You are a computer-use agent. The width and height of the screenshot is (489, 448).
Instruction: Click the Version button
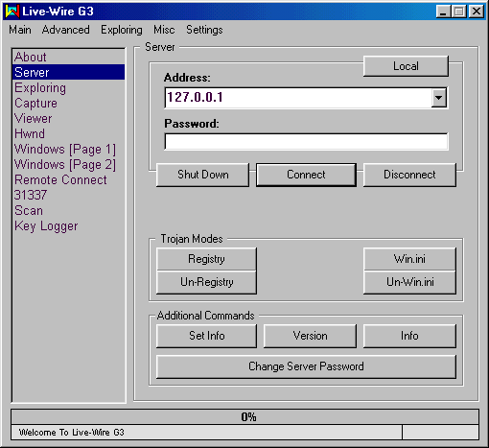pyautogui.click(x=310, y=336)
